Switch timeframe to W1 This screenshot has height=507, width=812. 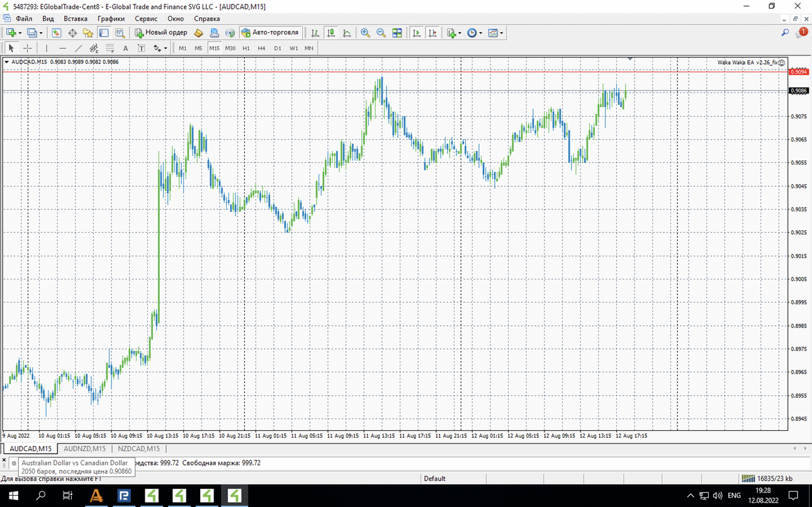pyautogui.click(x=293, y=48)
